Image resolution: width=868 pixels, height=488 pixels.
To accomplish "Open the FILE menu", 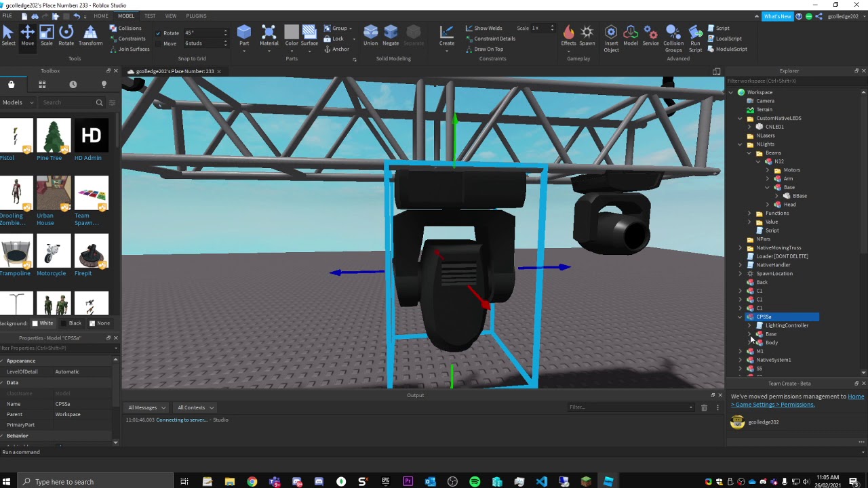I will tap(7, 16).
